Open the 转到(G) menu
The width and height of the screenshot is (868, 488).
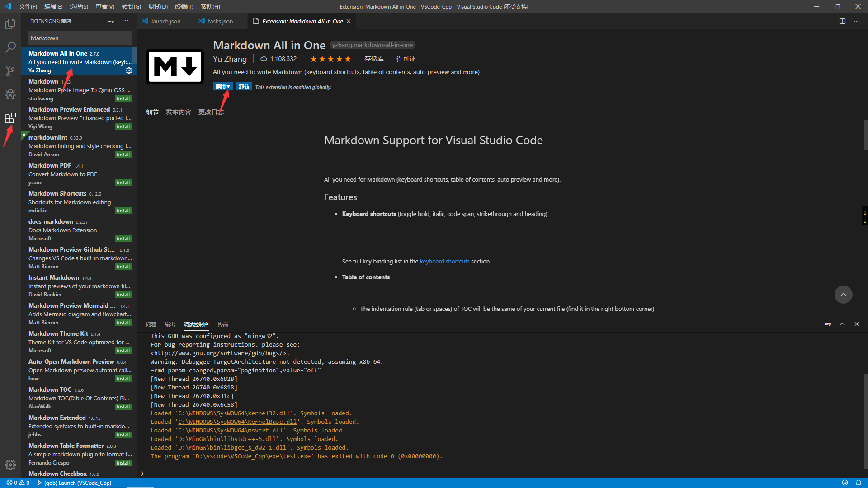pyautogui.click(x=131, y=7)
